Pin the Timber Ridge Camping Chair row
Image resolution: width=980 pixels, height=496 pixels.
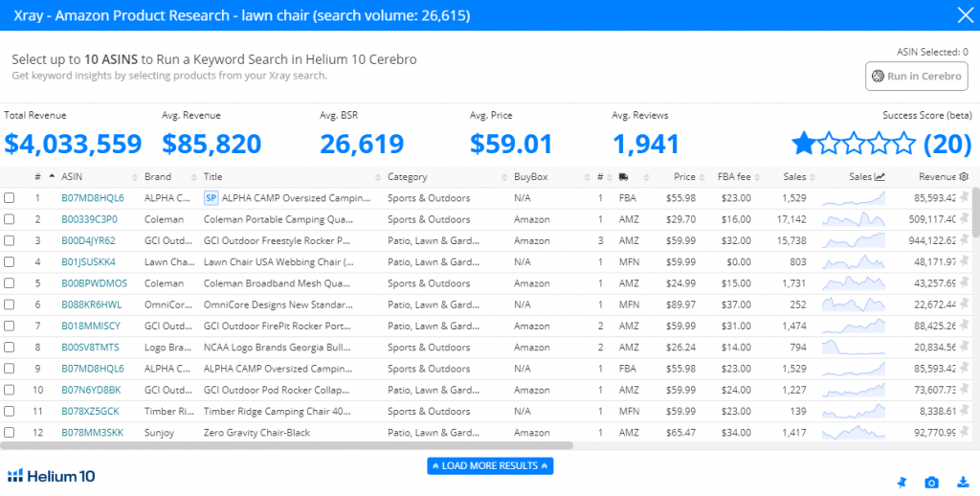pyautogui.click(x=964, y=411)
